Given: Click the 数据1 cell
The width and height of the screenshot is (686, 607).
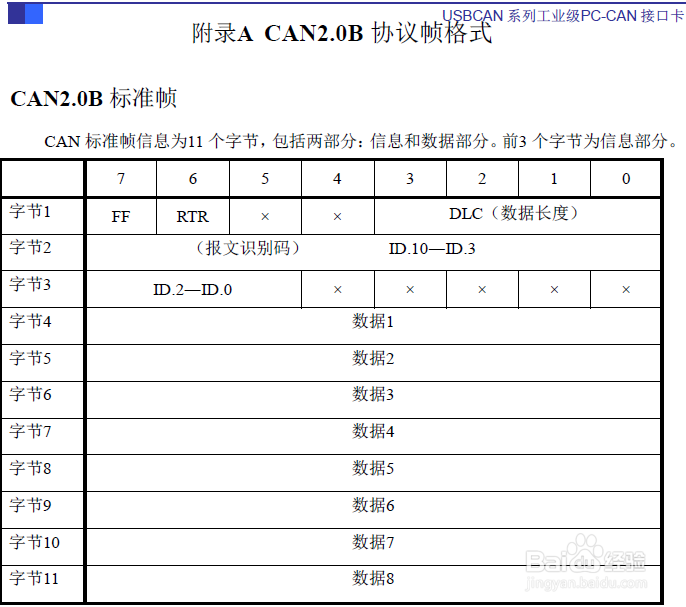Looking at the screenshot, I should [x=373, y=326].
